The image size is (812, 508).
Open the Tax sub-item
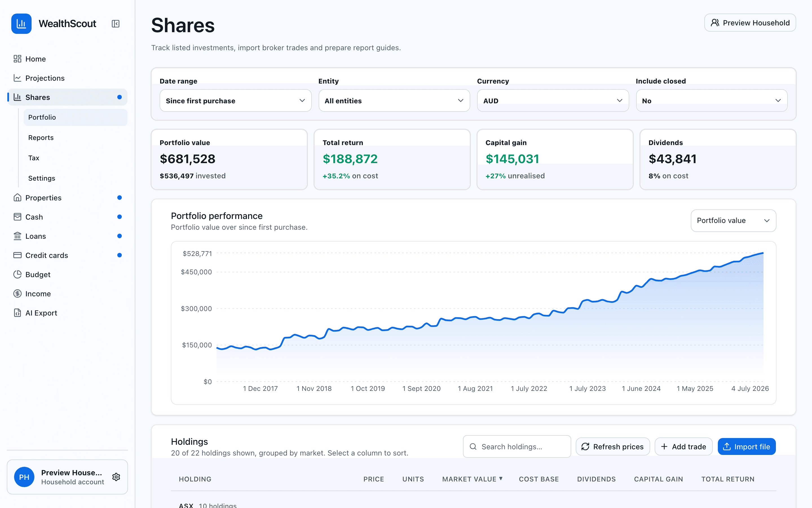pos(76,158)
